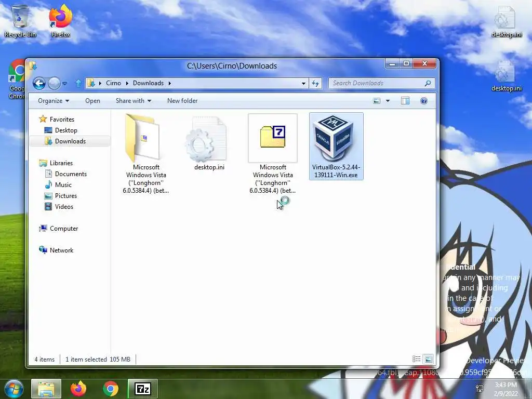Open recent pages dropdown next to Forward
The height and width of the screenshot is (399, 532).
click(65, 83)
